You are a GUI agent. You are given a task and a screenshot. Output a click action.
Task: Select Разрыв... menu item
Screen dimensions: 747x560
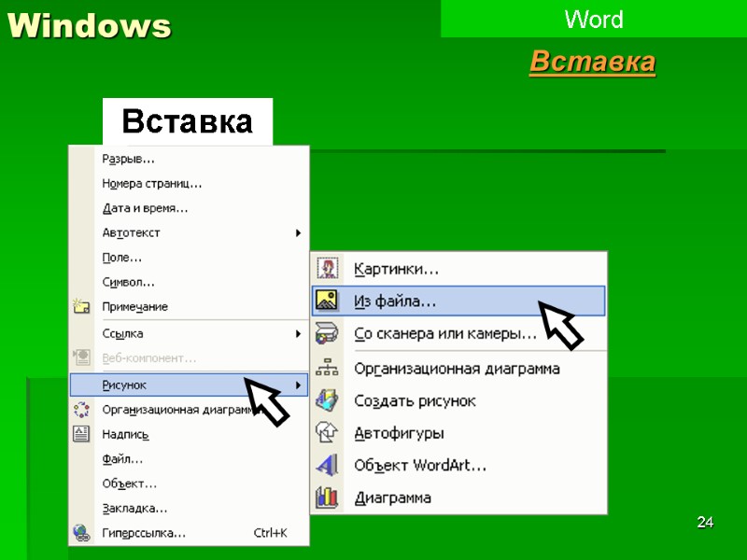pyautogui.click(x=190, y=159)
